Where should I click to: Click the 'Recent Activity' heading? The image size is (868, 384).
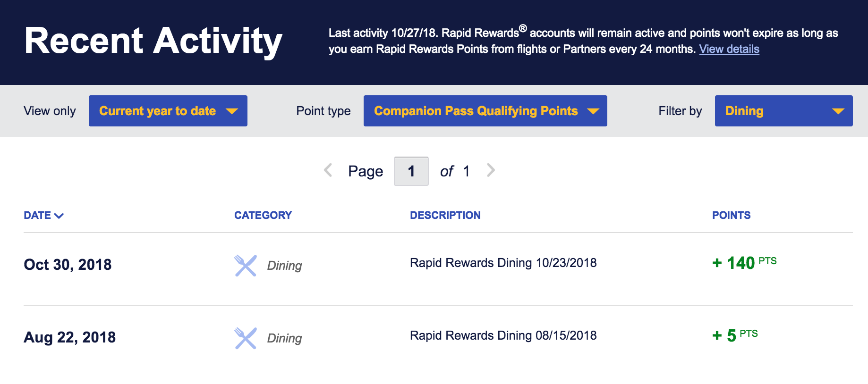point(153,41)
